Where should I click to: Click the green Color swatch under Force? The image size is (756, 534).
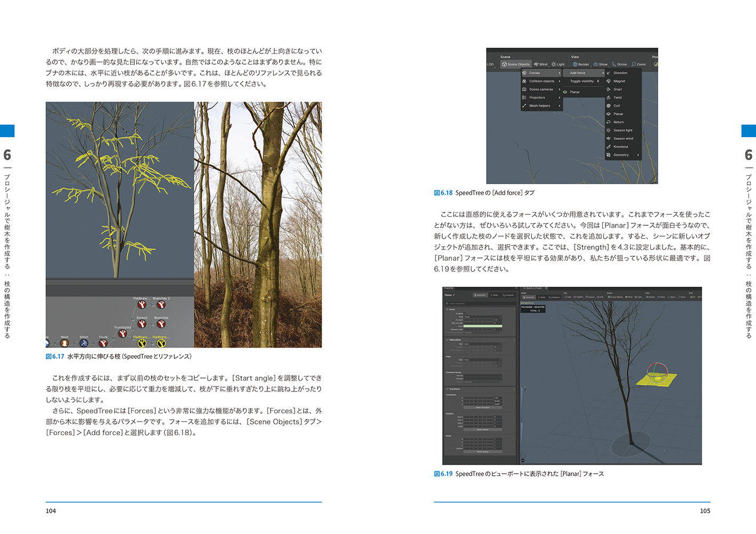(x=483, y=326)
